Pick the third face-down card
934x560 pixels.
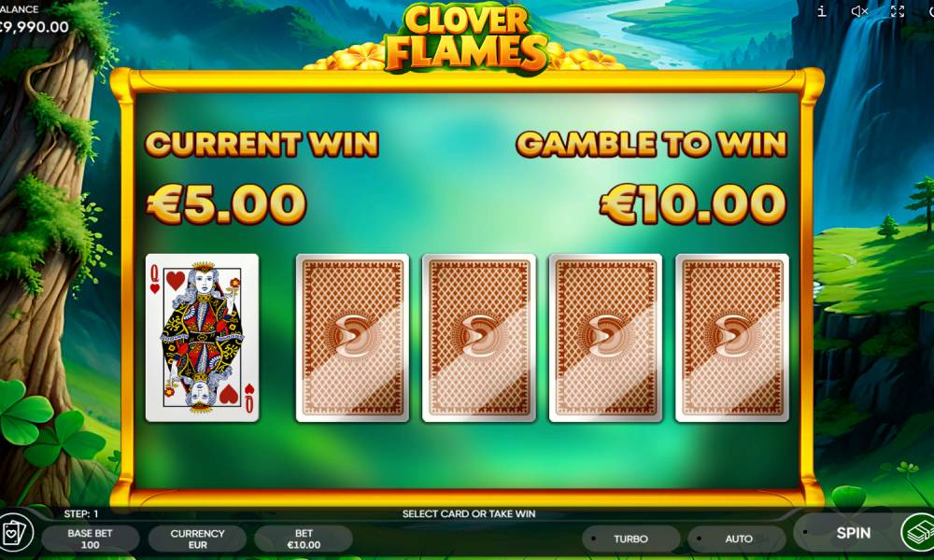pyautogui.click(x=605, y=338)
